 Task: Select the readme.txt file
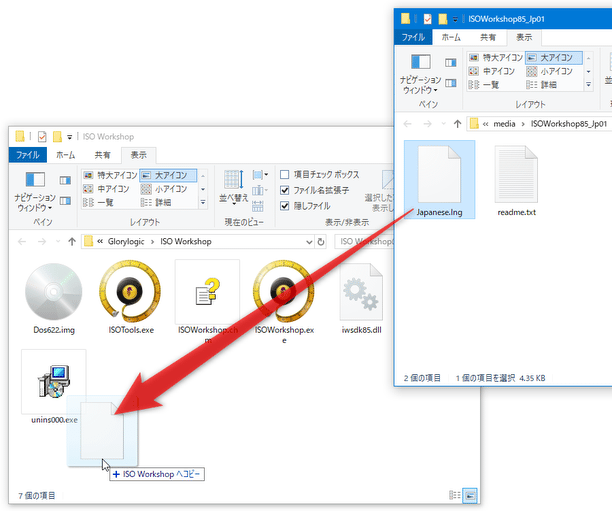[x=517, y=177]
